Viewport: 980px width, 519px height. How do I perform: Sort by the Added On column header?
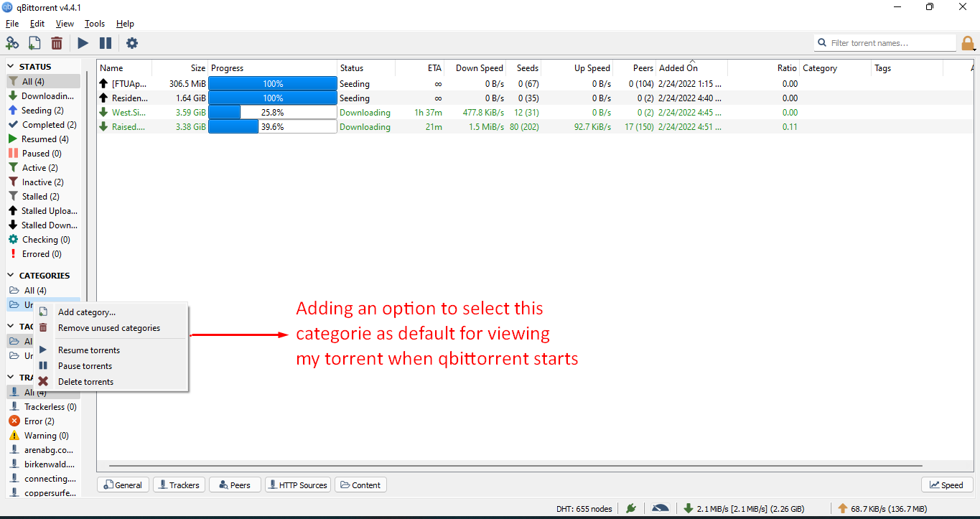[x=692, y=68]
